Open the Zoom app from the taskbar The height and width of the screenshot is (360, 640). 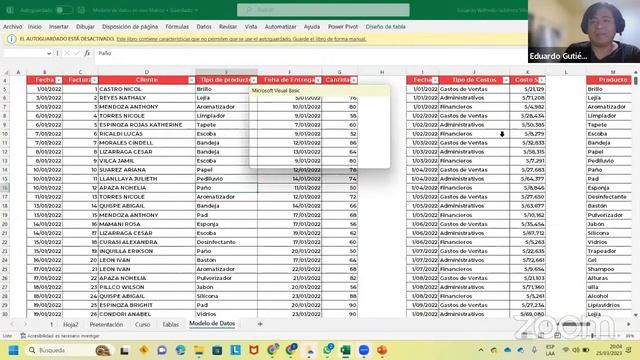(364, 350)
